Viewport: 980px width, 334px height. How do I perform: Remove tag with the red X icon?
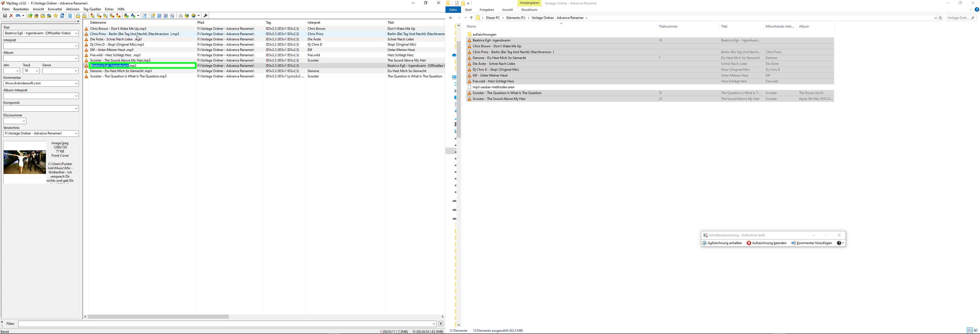pos(11,16)
